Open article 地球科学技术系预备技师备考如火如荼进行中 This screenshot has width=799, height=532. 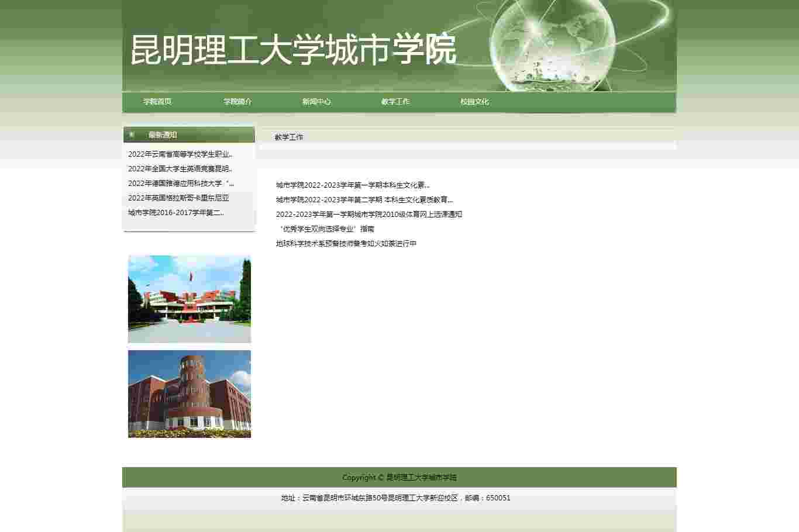click(x=346, y=244)
